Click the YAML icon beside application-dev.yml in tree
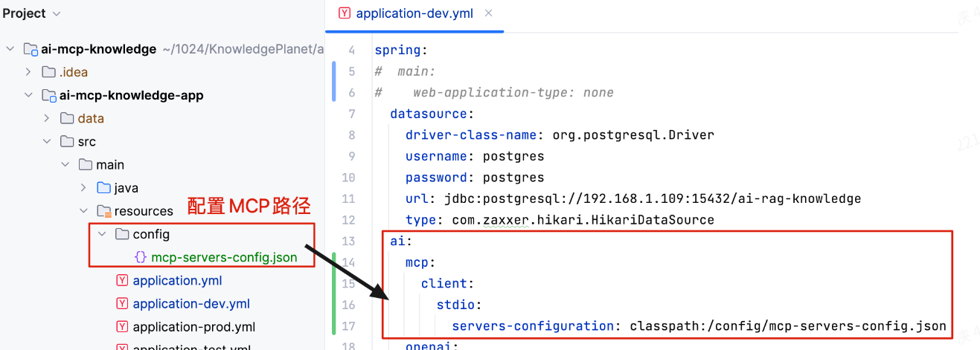The image size is (980, 350). [x=122, y=303]
